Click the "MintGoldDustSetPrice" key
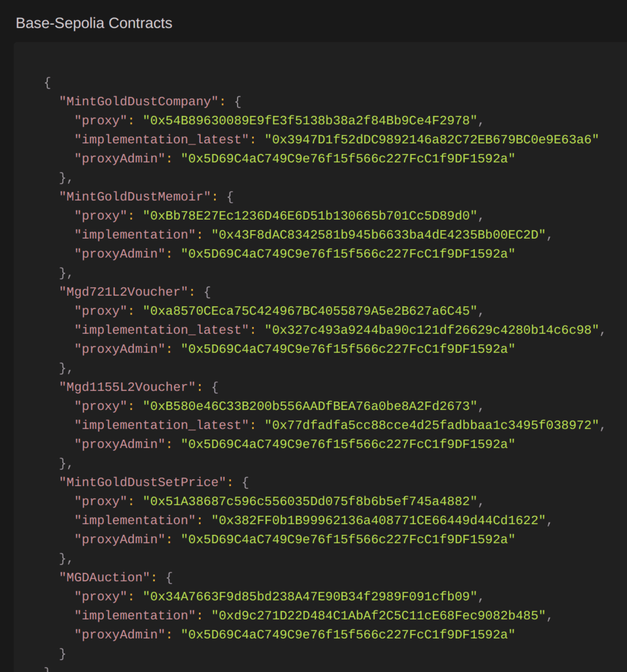The image size is (627, 672). [x=142, y=482]
